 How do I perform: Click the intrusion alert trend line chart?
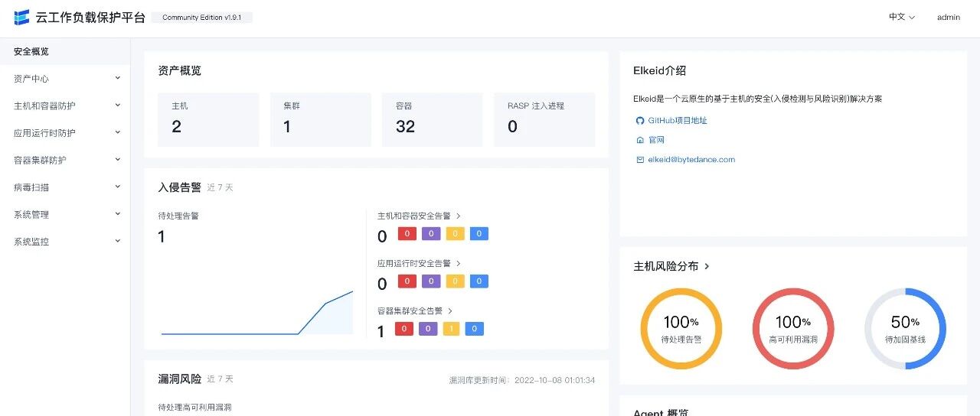(x=257, y=312)
